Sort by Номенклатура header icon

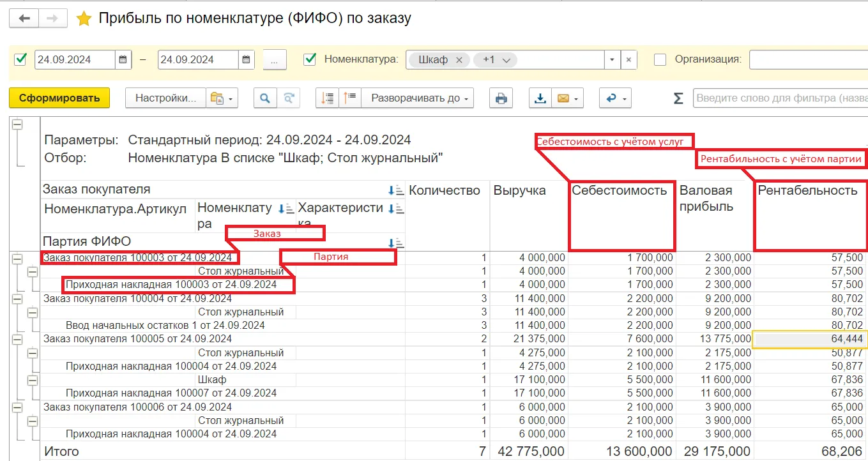click(x=286, y=209)
